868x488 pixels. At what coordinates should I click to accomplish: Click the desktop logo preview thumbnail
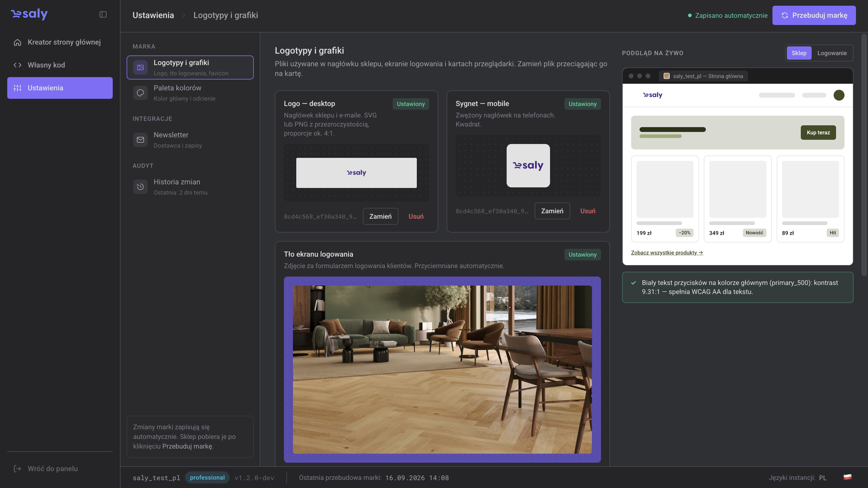click(356, 173)
